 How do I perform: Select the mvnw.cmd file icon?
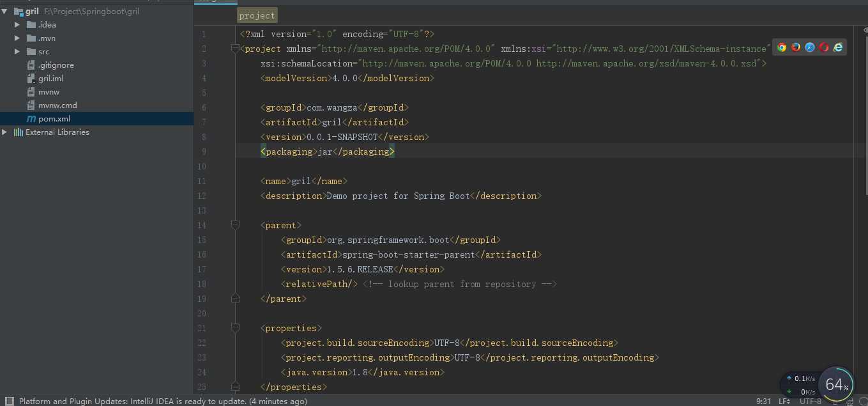click(x=31, y=105)
